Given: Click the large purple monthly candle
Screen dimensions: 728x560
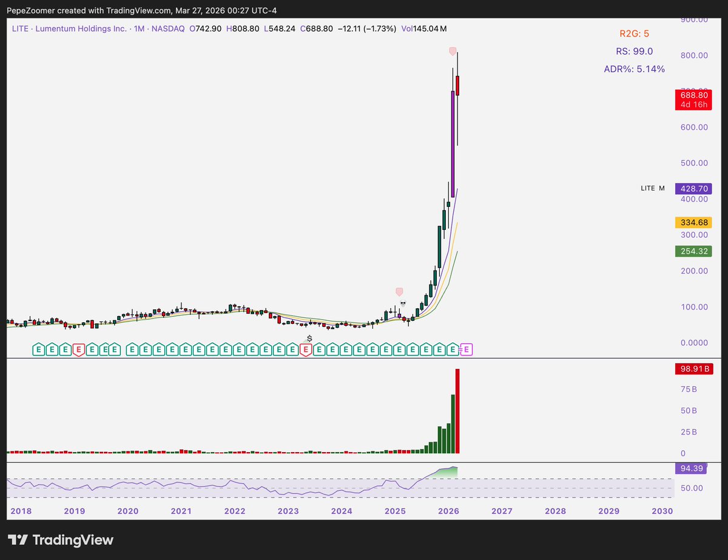Looking at the screenshot, I should coord(453,144).
